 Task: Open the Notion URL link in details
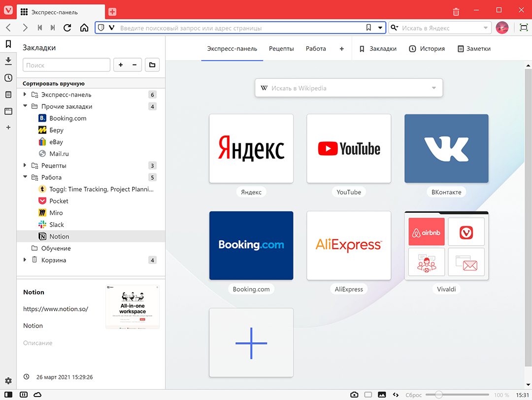click(x=56, y=309)
